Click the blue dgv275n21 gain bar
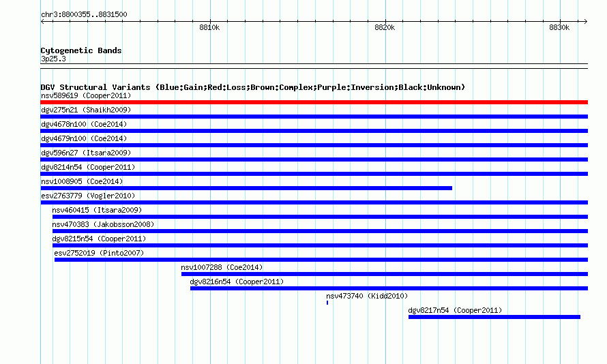This screenshot has height=364, width=607. tap(314, 117)
